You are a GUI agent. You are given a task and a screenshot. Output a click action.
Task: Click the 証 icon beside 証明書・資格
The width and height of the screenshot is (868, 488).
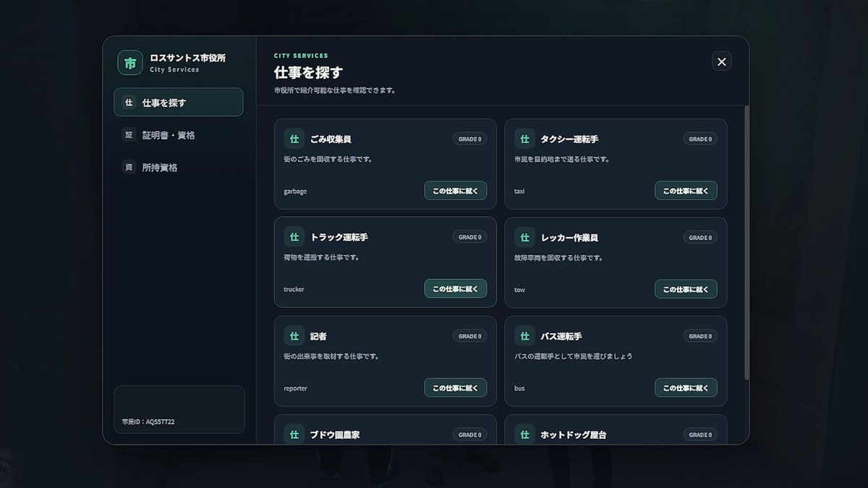click(x=129, y=134)
